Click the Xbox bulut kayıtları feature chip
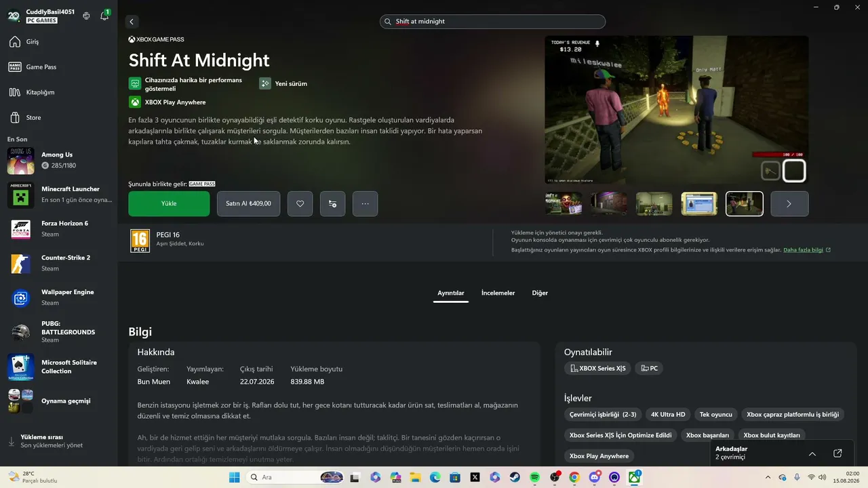Viewport: 868px width, 488px height. point(772,435)
